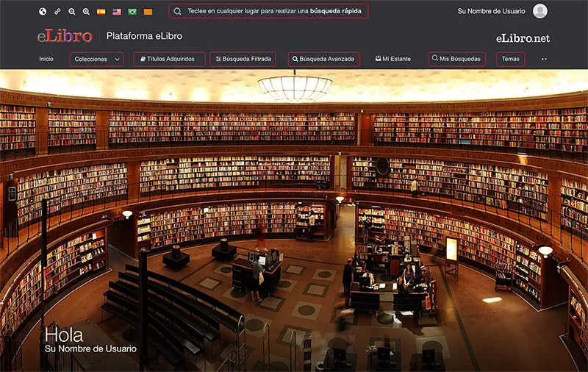The image size is (588, 372).
Task: Open Búsqueda Avanzada
Action: click(323, 59)
